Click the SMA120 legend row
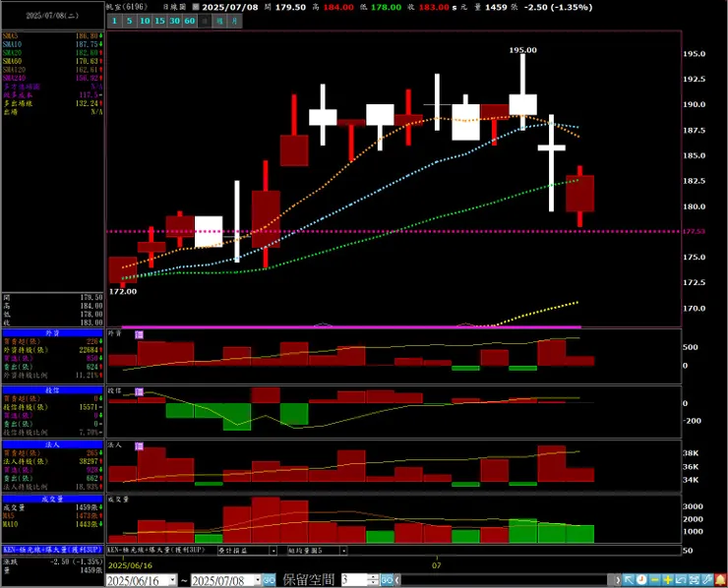The width and height of the screenshot is (728, 588). tap(52, 70)
